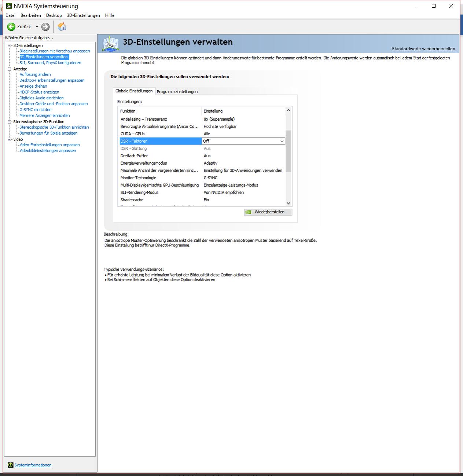Open Mehrere Anzeigen einrichten
This screenshot has width=463, height=476.
tap(45, 116)
